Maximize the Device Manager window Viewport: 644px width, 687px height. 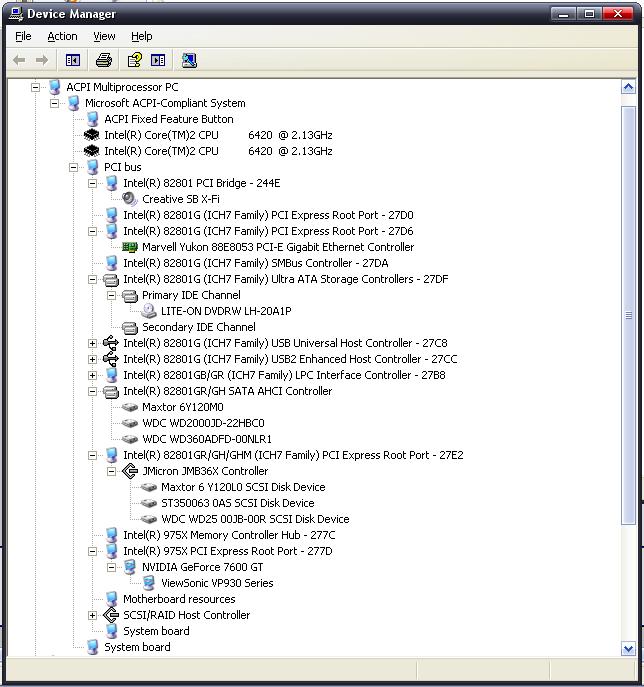click(x=589, y=14)
